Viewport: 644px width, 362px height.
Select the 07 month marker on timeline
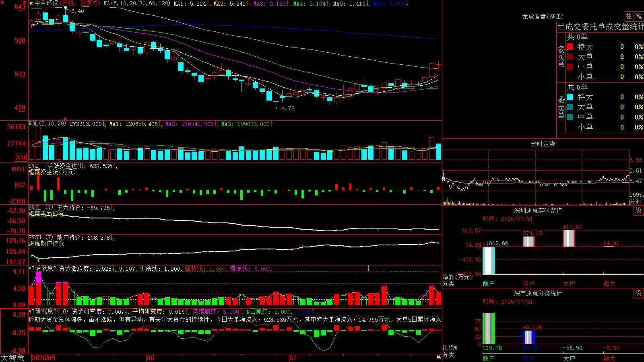click(x=293, y=358)
